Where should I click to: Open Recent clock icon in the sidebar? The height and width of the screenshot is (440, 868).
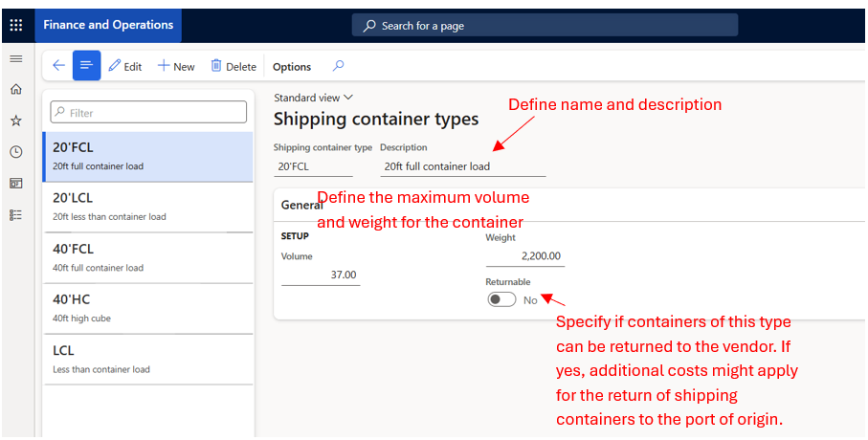click(x=16, y=152)
